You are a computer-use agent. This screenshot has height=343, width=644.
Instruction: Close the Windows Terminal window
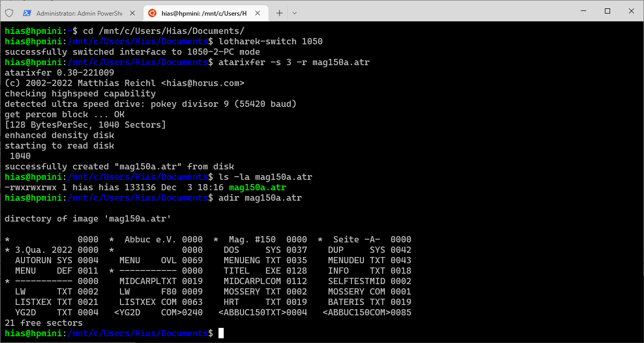(631, 11)
